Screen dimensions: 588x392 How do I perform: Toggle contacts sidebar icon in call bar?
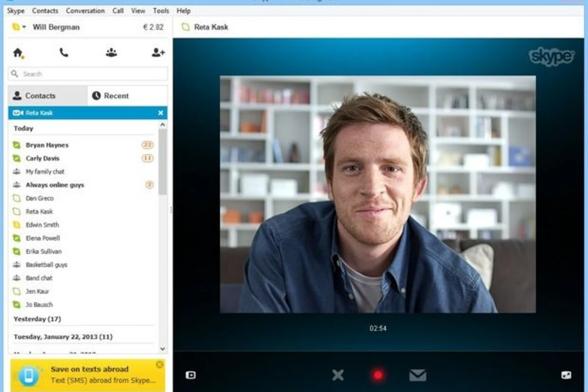(191, 375)
